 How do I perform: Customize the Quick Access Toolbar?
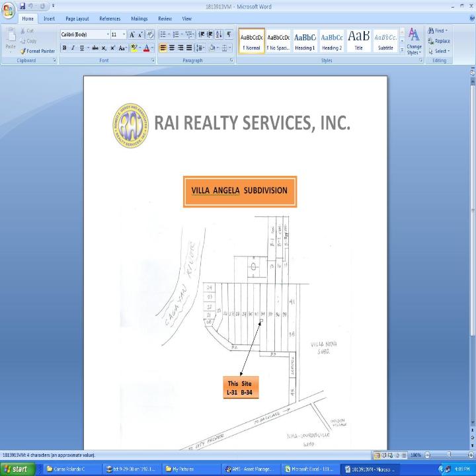(53, 6)
